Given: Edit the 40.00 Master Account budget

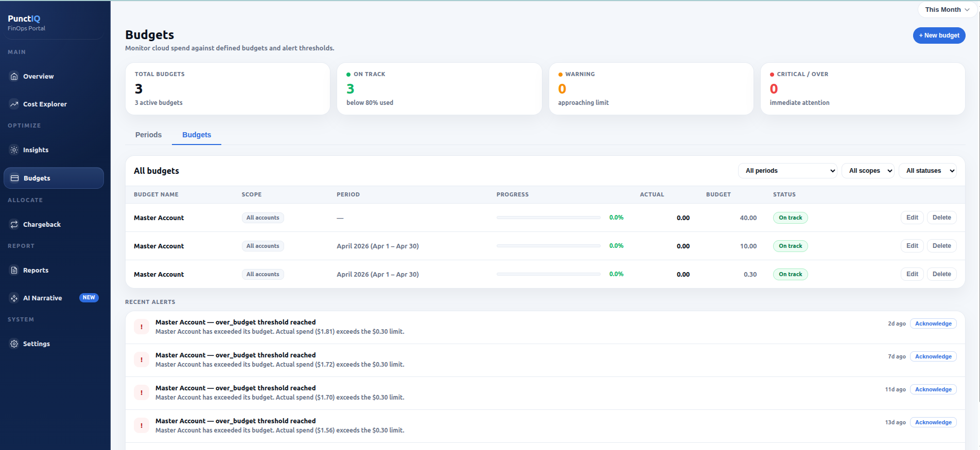Looking at the screenshot, I should [x=912, y=218].
